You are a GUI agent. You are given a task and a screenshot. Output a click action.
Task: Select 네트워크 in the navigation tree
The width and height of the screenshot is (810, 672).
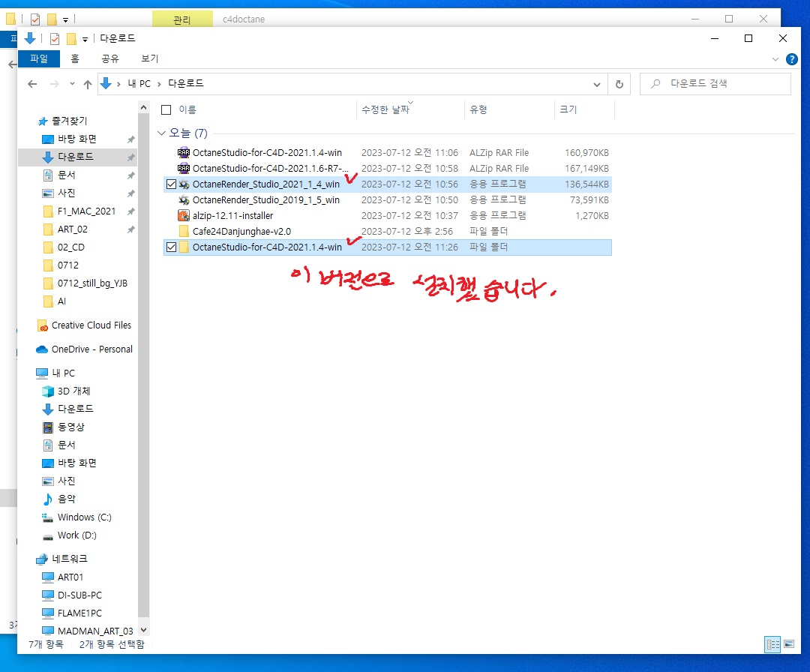(69, 559)
